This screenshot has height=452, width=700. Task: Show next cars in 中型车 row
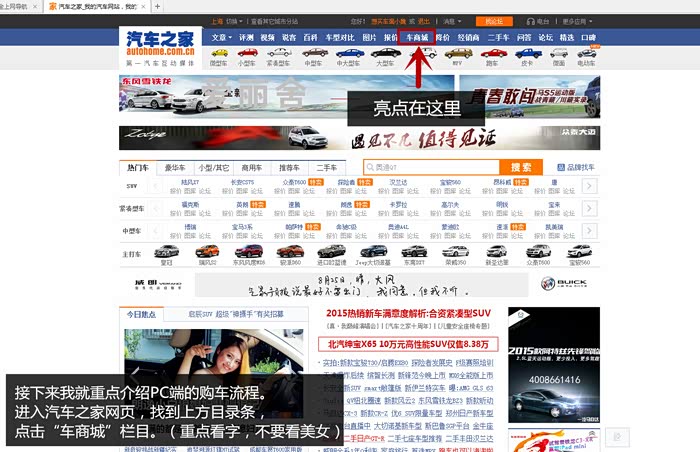589,230
